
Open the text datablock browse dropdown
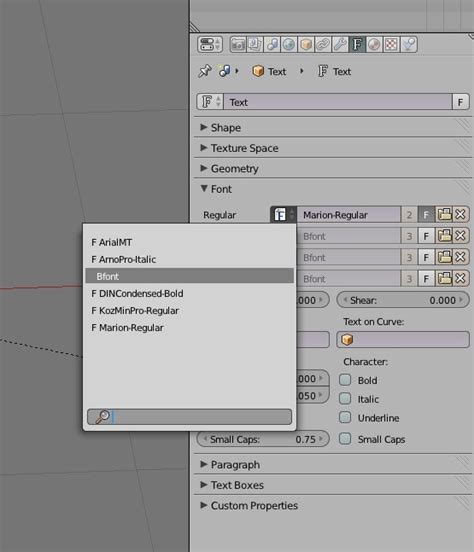210,102
